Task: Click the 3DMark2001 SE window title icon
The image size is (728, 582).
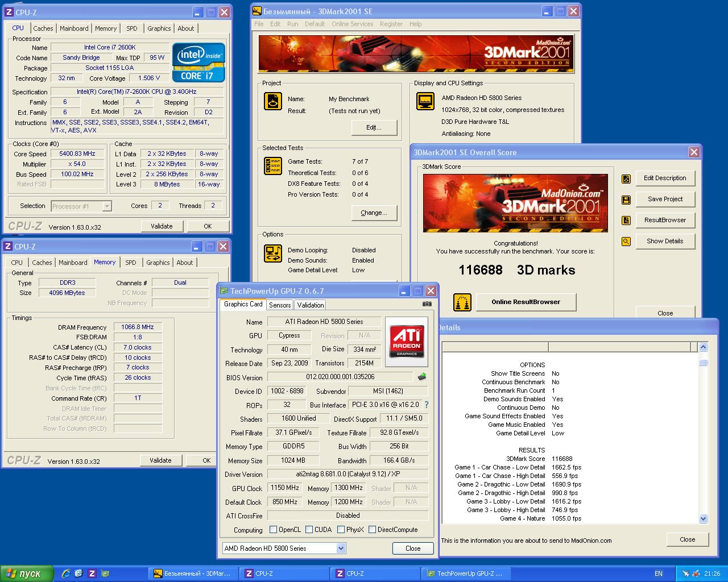Action: (x=257, y=11)
